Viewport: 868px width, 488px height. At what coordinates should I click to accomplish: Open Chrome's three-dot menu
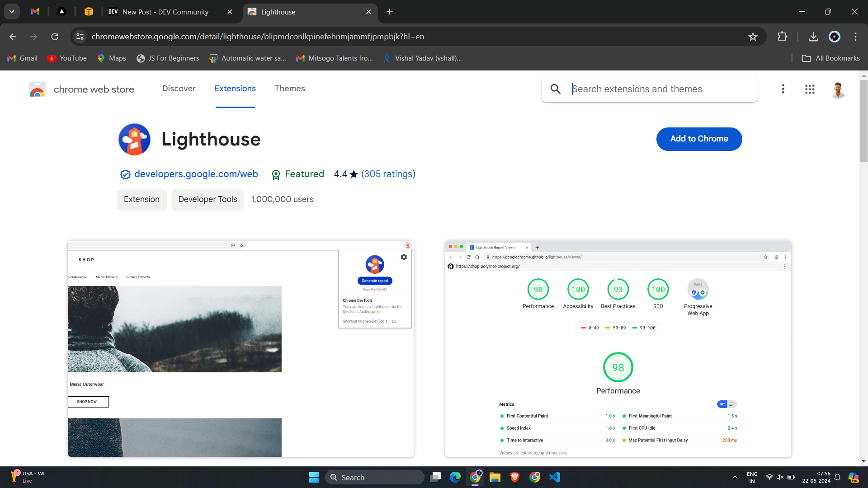coord(855,37)
